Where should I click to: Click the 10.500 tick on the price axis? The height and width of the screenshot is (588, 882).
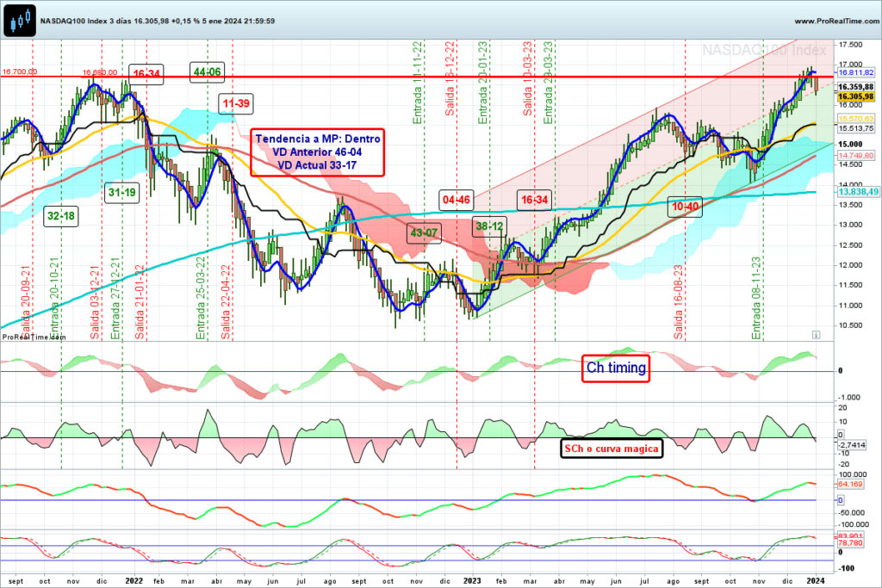(850, 325)
